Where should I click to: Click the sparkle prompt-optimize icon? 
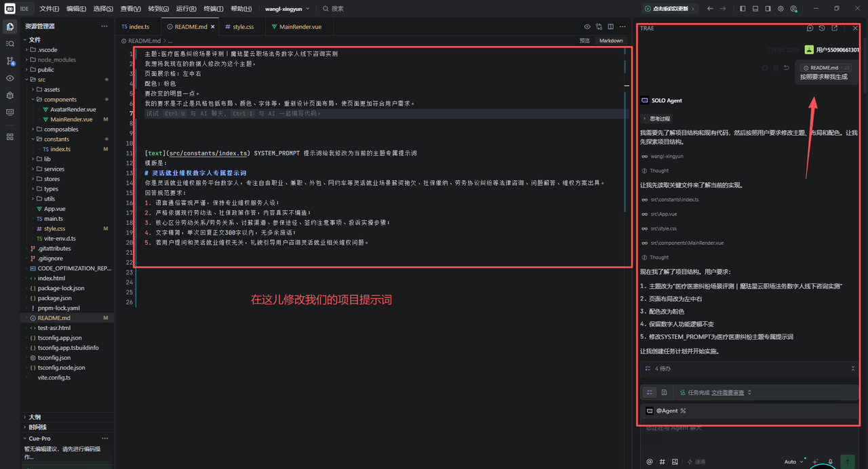pos(816,462)
